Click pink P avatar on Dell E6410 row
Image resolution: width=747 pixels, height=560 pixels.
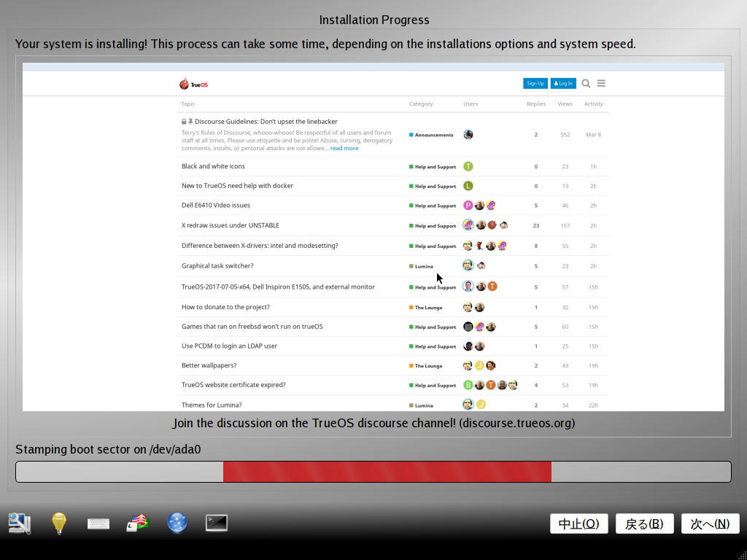pyautogui.click(x=468, y=205)
